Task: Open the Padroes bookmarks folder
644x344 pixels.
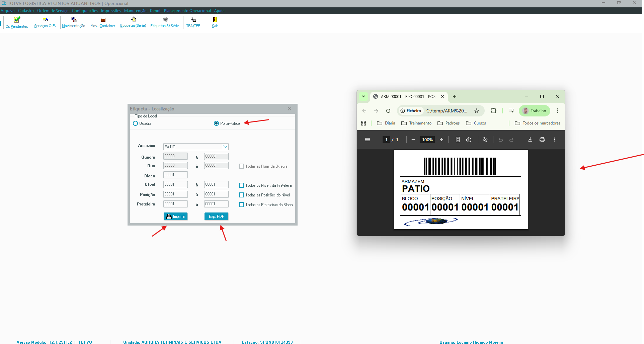Action: pos(449,123)
